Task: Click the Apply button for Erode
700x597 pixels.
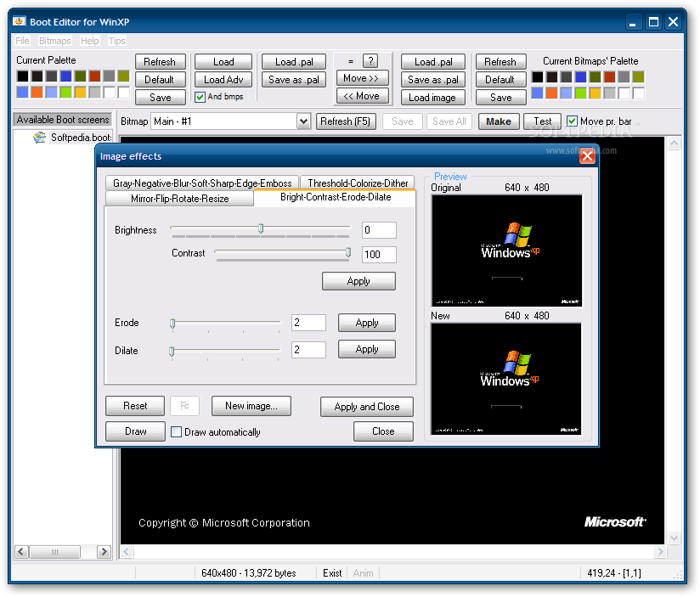Action: (x=366, y=323)
